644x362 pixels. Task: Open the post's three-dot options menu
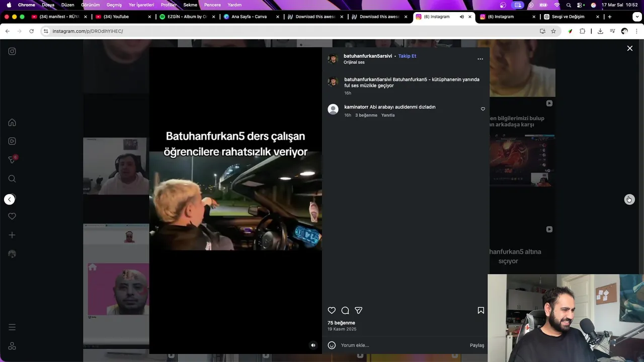[480, 59]
